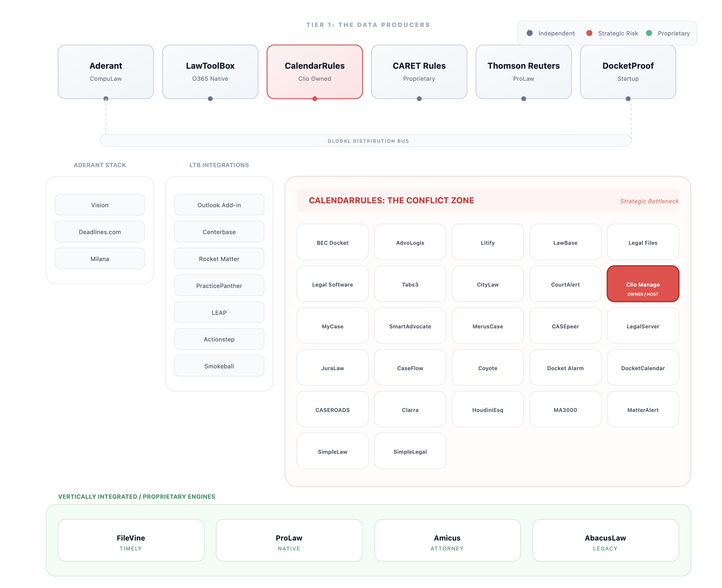Click connector dot under DocketProof card

click(x=628, y=99)
